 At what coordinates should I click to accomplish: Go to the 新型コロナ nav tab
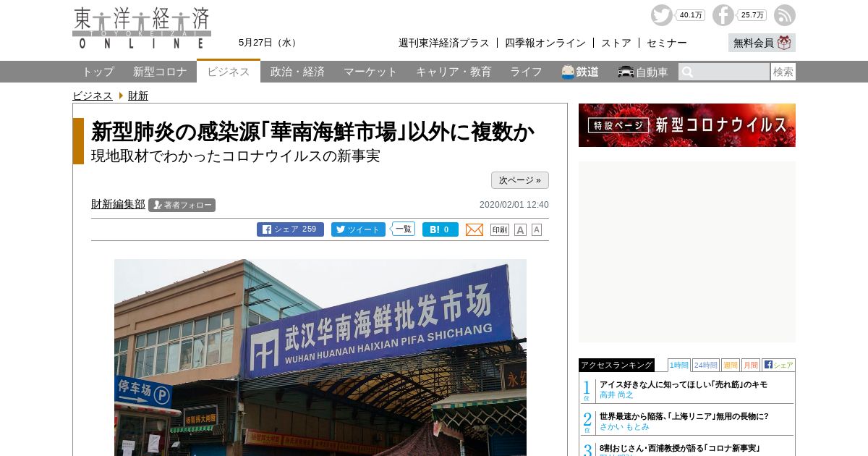pyautogui.click(x=160, y=72)
